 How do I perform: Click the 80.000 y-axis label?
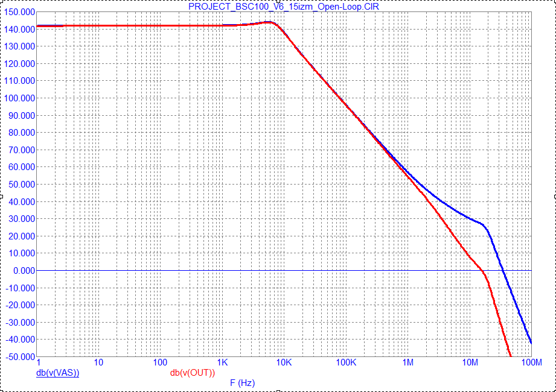[x=22, y=133]
